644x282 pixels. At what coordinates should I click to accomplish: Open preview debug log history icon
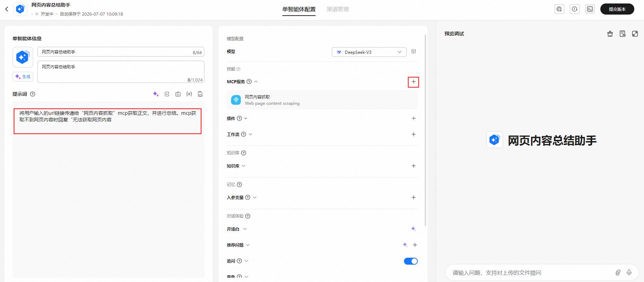click(x=623, y=34)
